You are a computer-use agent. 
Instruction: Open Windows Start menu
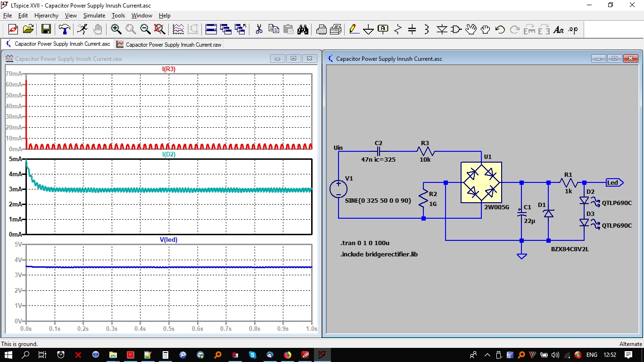(x=9, y=354)
